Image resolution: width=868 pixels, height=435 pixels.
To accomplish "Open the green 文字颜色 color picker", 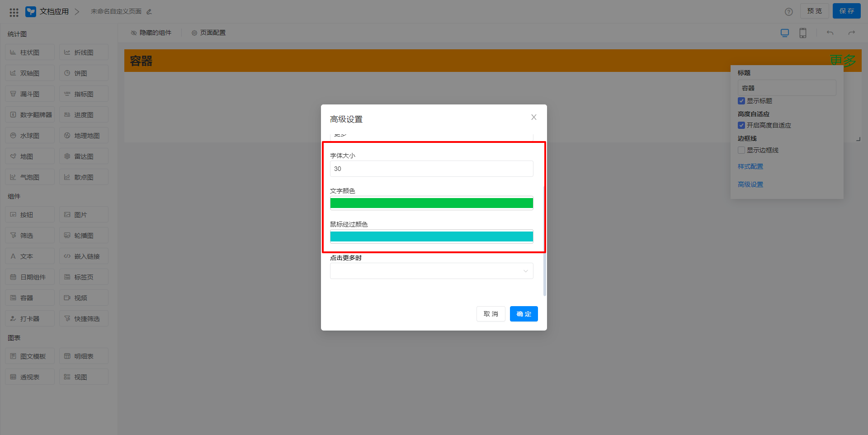I will pos(431,203).
